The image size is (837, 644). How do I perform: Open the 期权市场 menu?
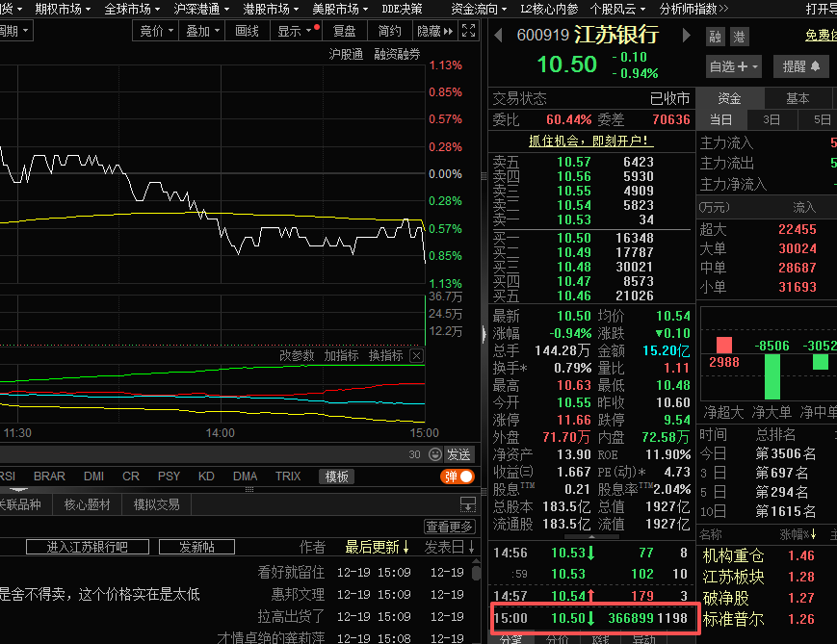point(63,9)
